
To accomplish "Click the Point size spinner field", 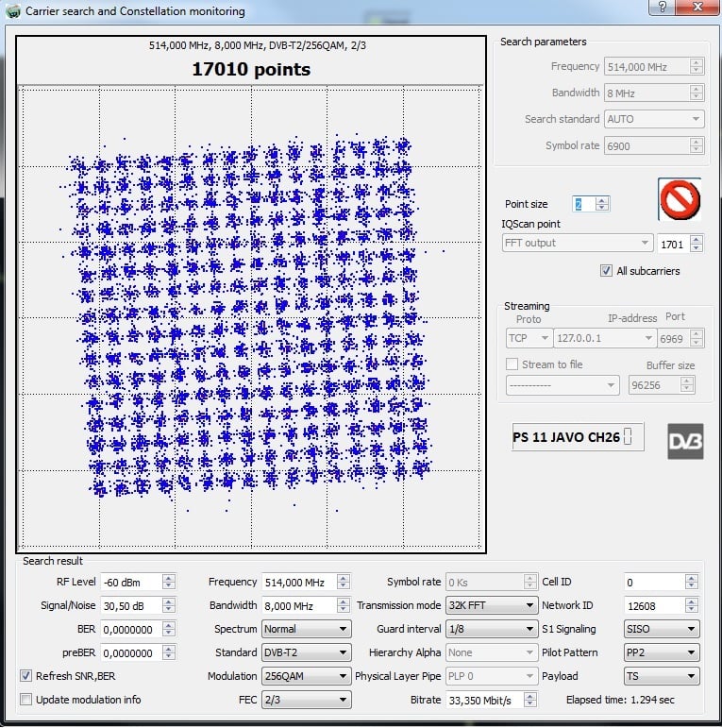I will [582, 204].
